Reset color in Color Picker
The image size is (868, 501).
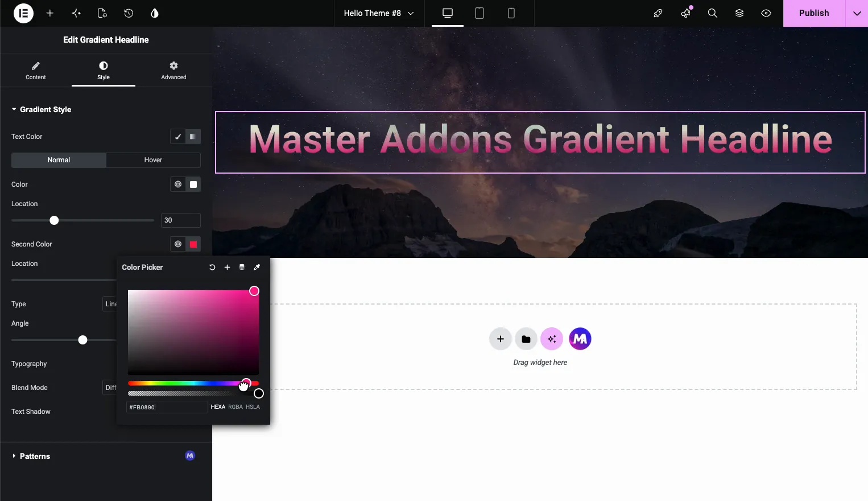point(212,267)
